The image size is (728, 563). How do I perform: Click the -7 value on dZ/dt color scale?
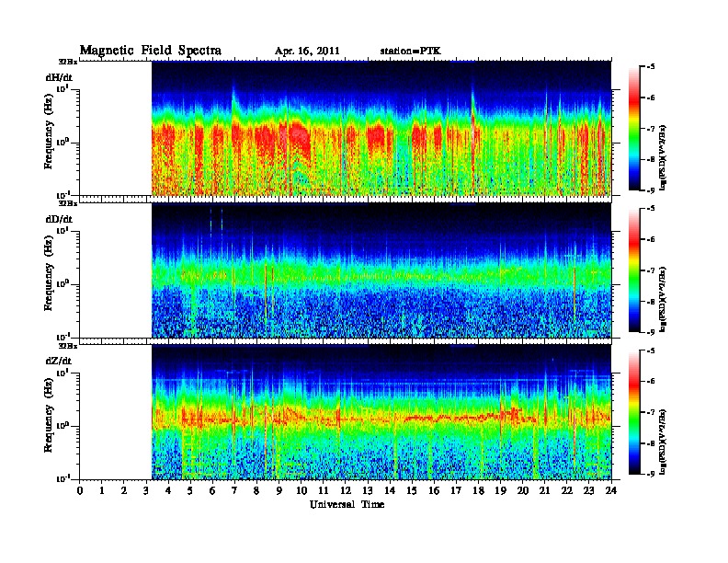652,412
